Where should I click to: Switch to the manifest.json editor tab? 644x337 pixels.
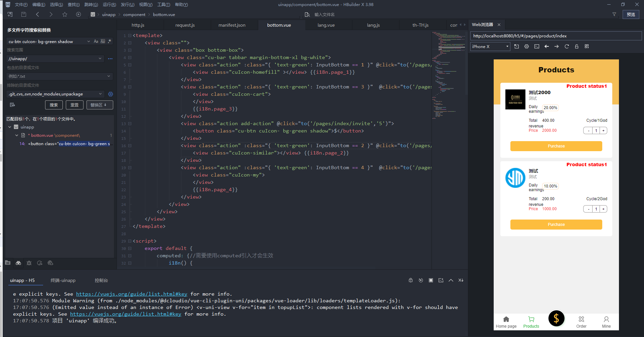(232, 25)
